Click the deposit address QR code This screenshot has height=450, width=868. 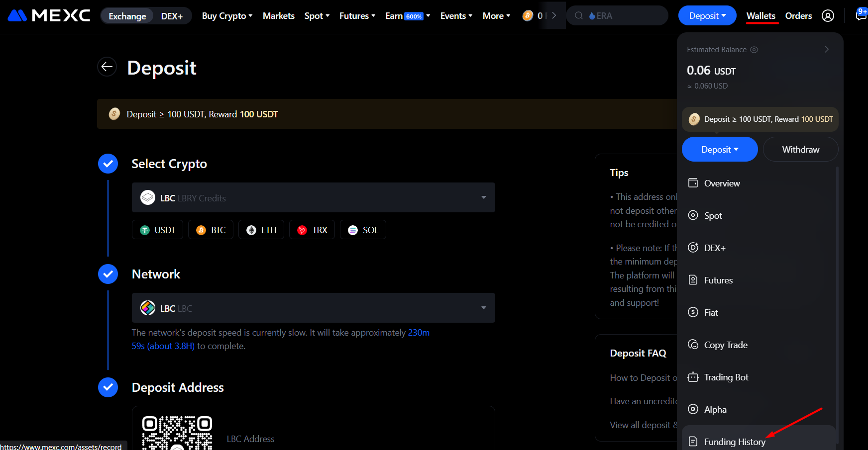pyautogui.click(x=177, y=433)
